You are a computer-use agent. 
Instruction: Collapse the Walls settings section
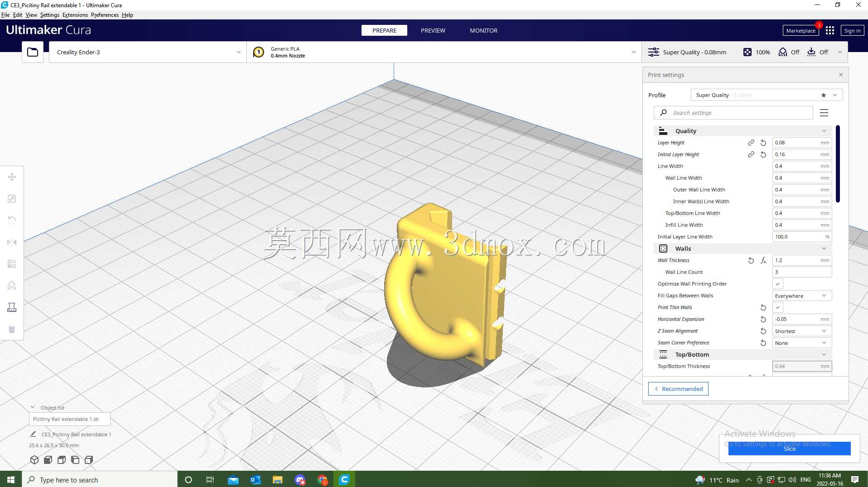743,248
